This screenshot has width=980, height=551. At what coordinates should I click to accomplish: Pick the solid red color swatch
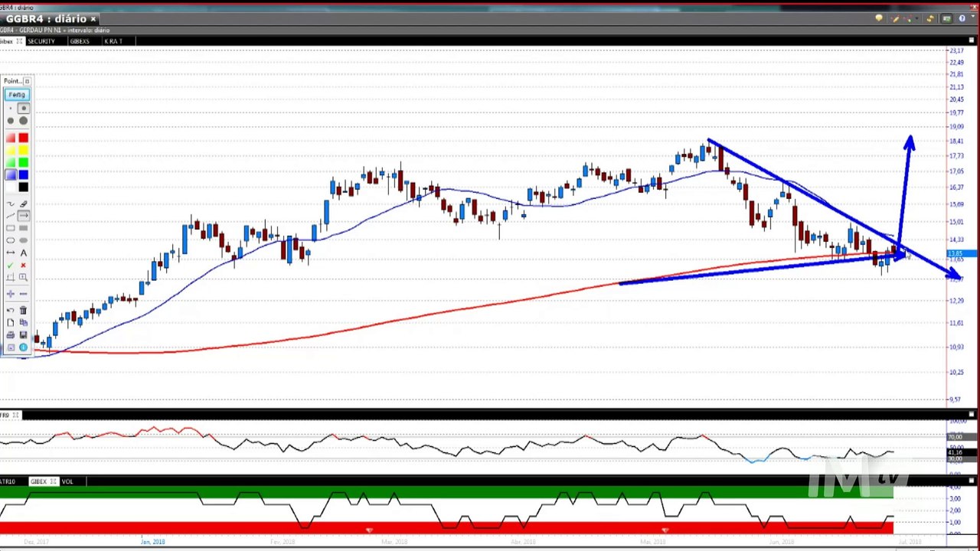23,138
